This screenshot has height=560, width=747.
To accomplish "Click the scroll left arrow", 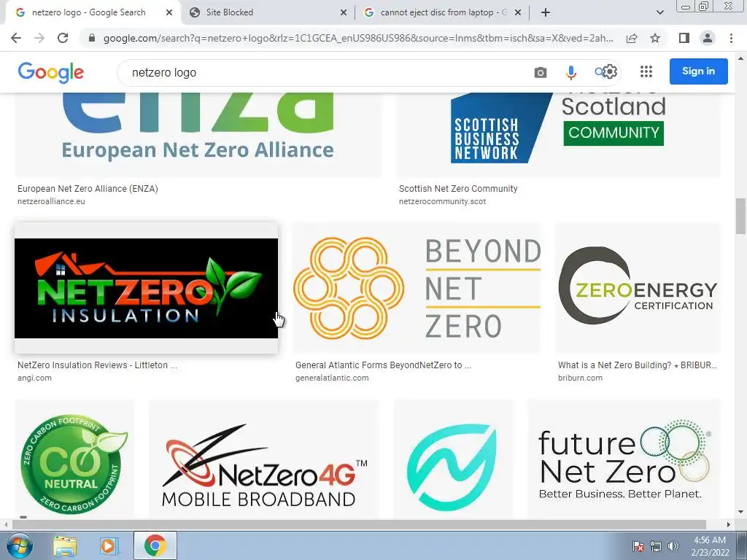I will coord(6,524).
